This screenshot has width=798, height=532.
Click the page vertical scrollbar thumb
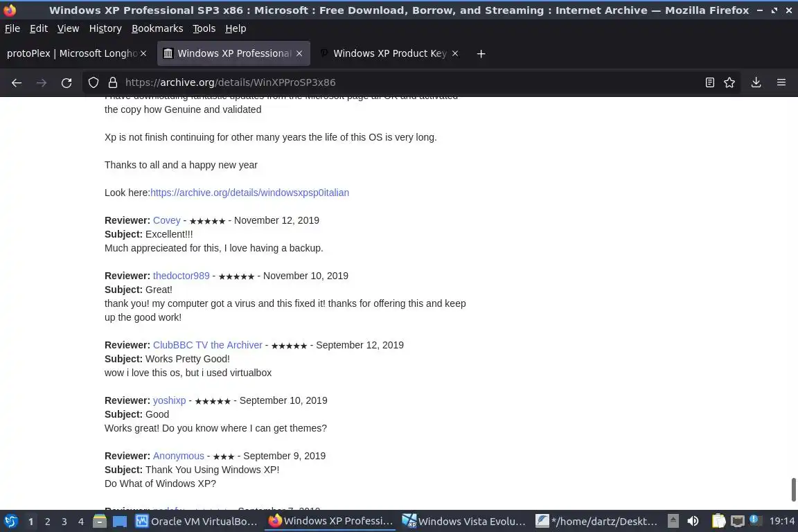click(x=793, y=490)
